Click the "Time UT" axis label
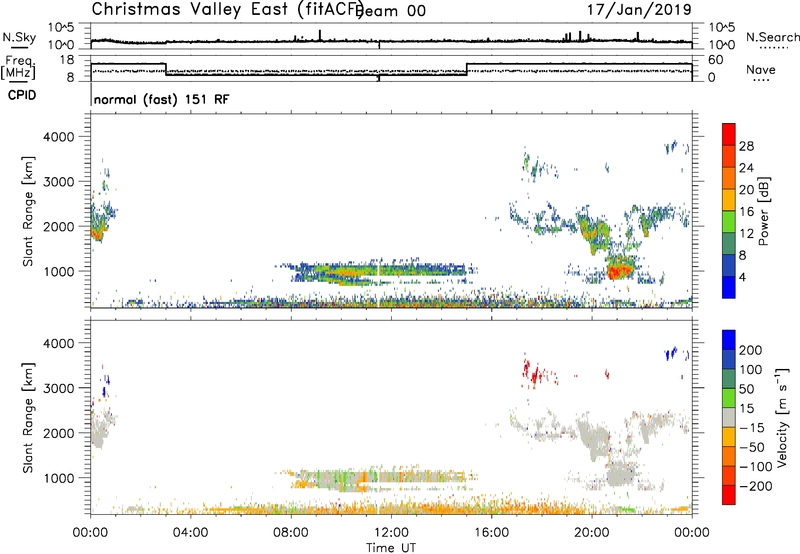 [x=391, y=547]
